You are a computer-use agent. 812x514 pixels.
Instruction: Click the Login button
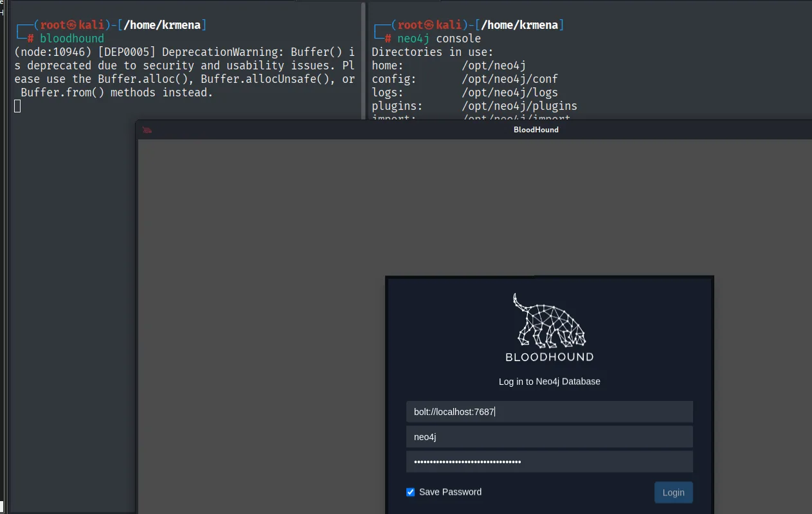673,492
